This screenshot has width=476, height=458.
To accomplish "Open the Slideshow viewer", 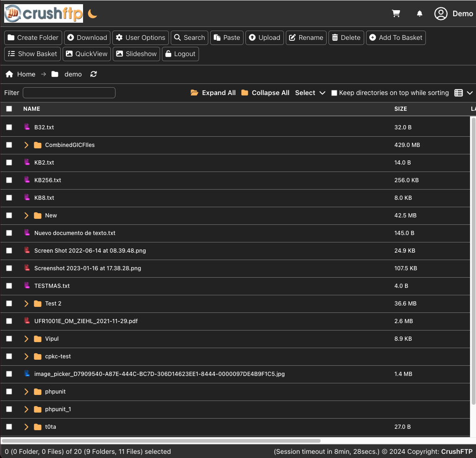I will point(136,54).
